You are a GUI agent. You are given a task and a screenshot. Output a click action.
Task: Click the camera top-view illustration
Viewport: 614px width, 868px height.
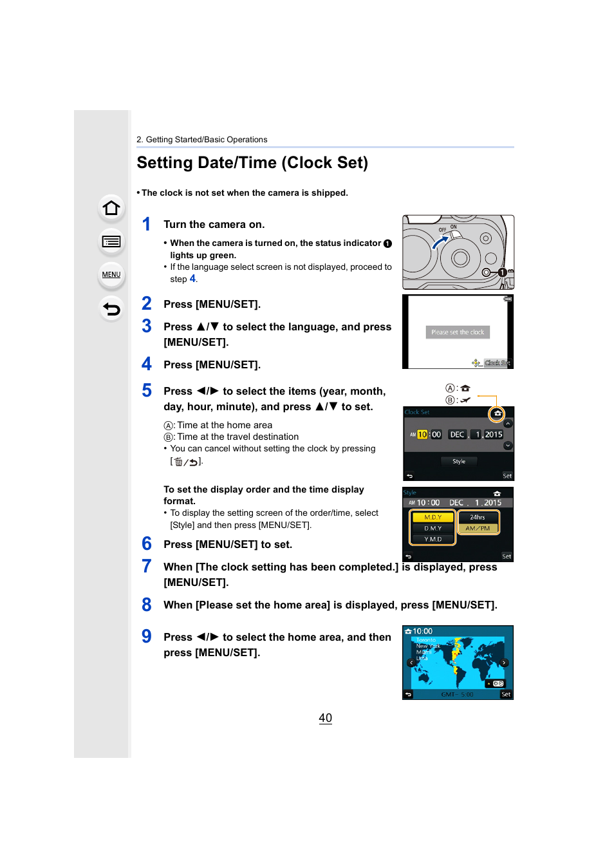pos(458,252)
